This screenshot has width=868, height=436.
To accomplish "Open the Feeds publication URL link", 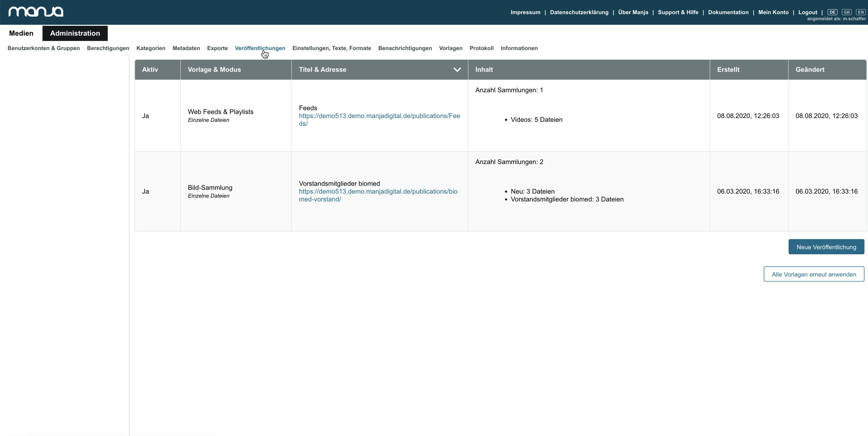I will tap(379, 120).
